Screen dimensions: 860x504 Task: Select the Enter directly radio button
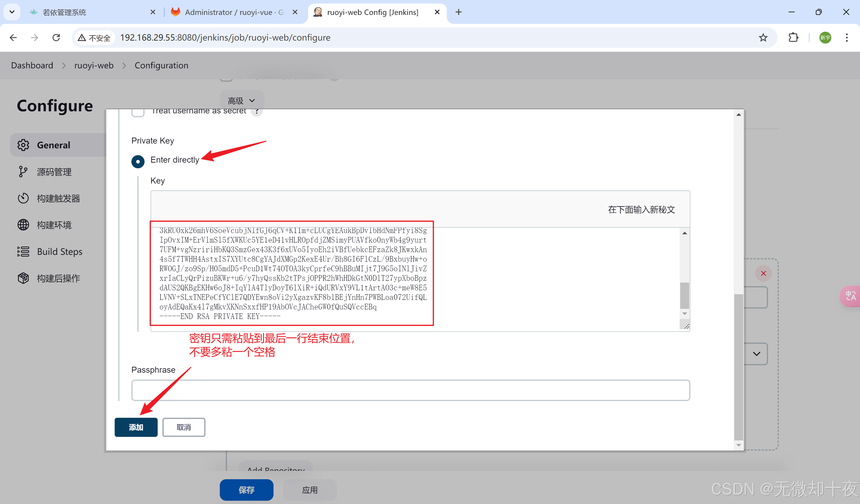point(138,161)
